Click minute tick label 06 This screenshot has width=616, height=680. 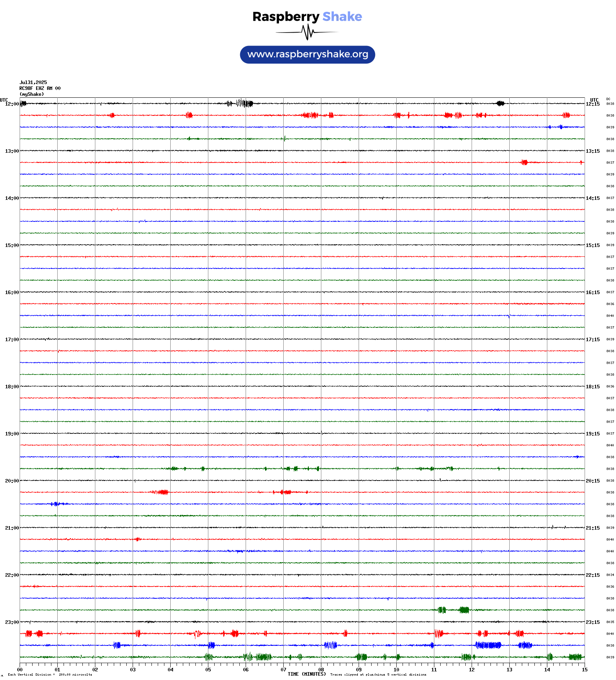point(246,670)
